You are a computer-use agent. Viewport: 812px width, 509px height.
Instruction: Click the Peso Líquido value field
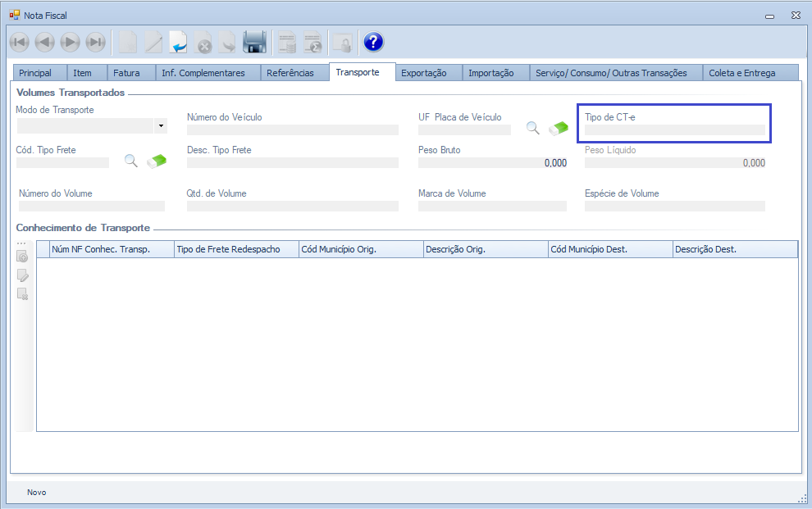(x=675, y=163)
